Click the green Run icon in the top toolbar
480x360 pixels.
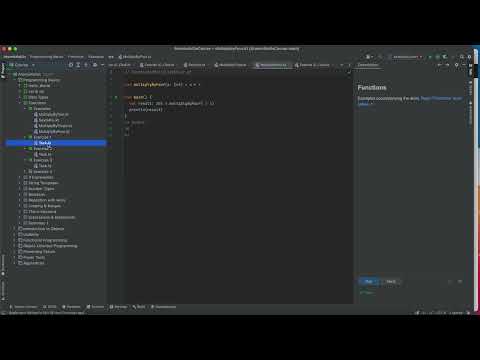coord(430,57)
